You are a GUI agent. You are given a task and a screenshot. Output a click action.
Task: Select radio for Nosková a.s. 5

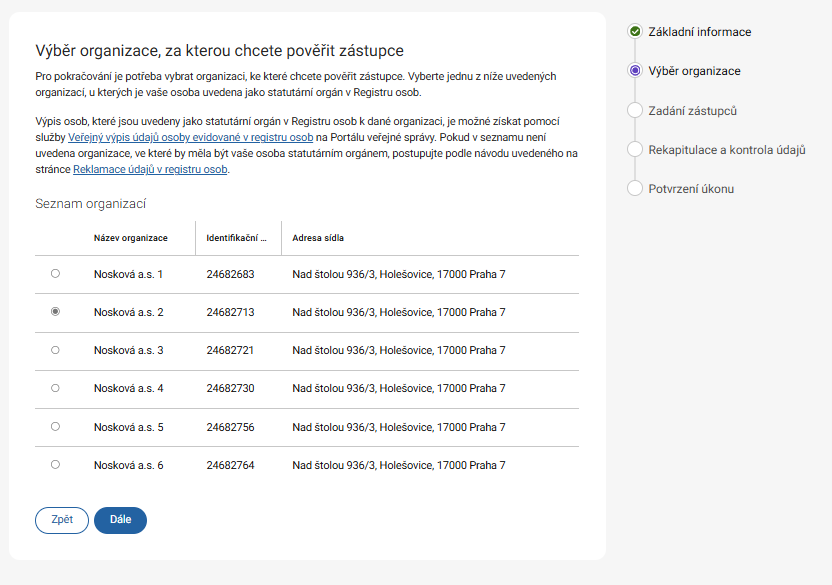pos(55,426)
